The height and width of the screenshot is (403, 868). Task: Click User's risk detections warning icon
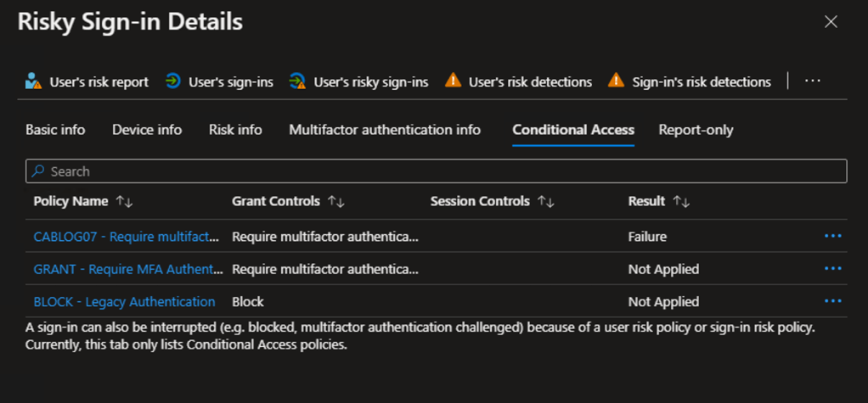pyautogui.click(x=454, y=81)
